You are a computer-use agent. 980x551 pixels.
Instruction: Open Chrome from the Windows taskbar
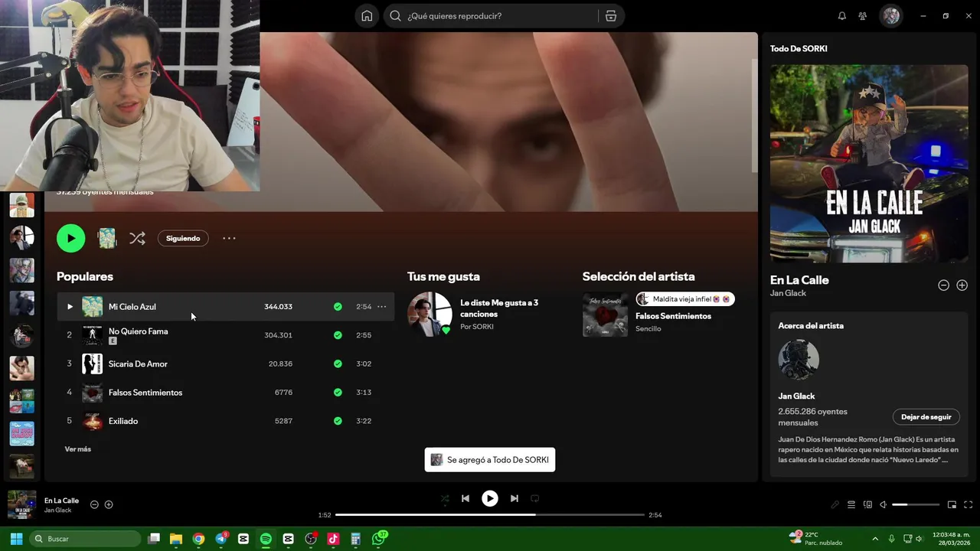(x=198, y=539)
